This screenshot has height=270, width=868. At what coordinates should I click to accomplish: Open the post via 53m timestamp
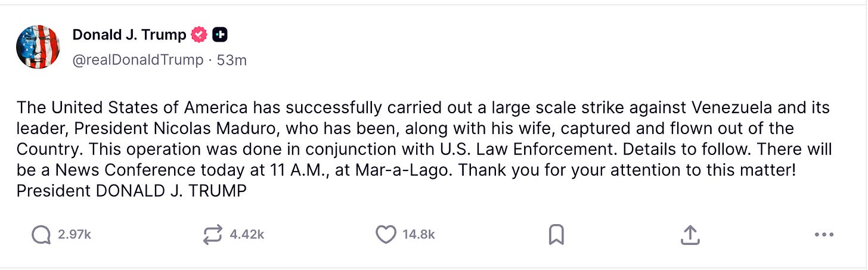click(x=232, y=60)
